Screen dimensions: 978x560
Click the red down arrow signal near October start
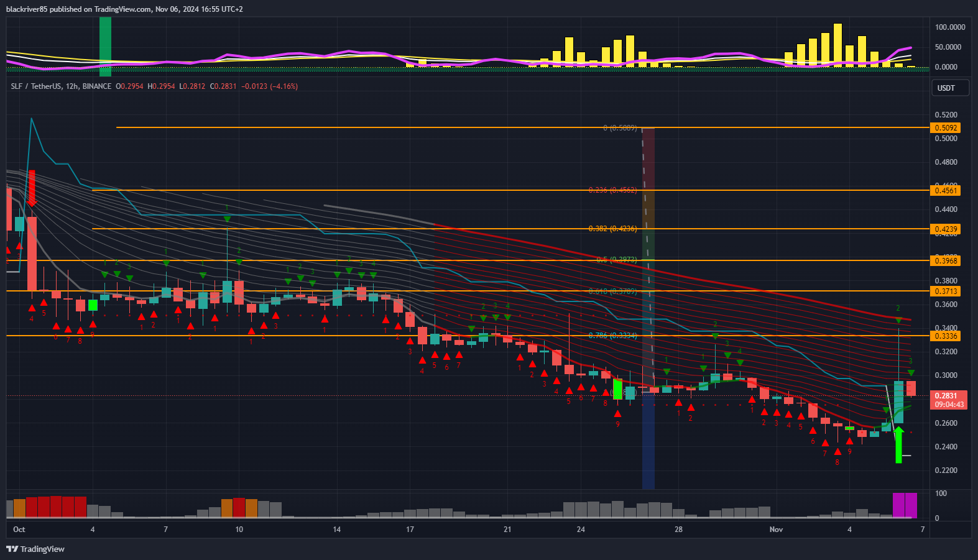tap(32, 188)
